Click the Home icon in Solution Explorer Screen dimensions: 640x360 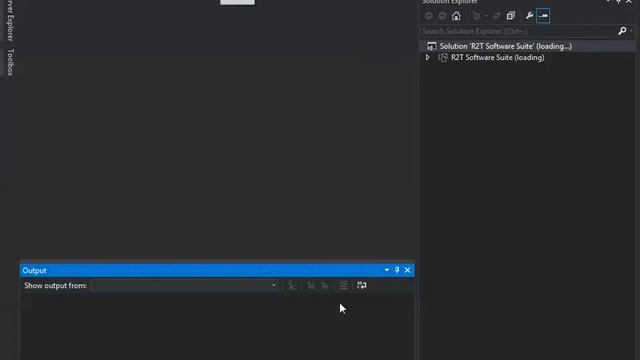(x=456, y=16)
